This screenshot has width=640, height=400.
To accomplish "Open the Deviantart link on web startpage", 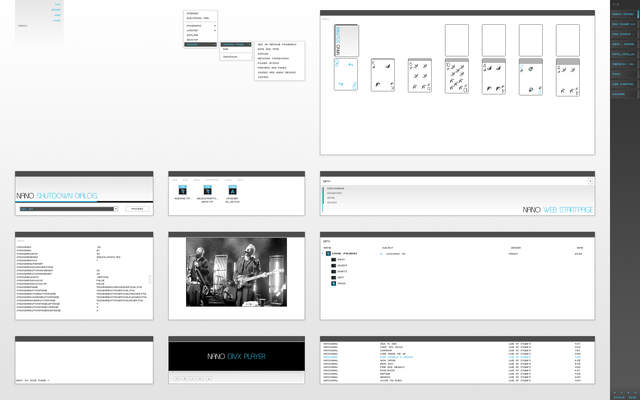I will [x=335, y=193].
